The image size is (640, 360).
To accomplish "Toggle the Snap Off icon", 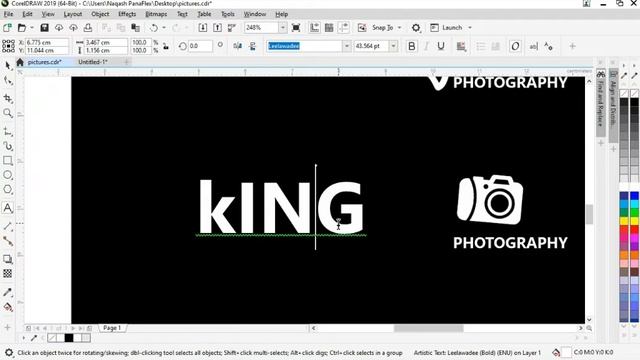I will click(362, 28).
